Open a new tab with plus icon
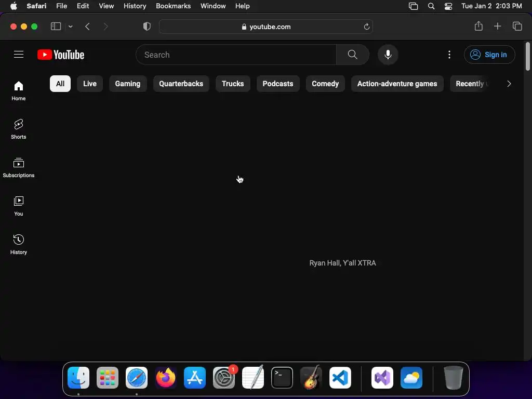The width and height of the screenshot is (532, 399). pyautogui.click(x=497, y=26)
